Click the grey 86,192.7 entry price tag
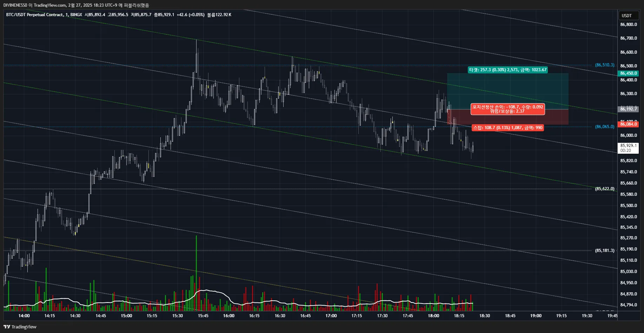644x333 pixels. point(628,109)
